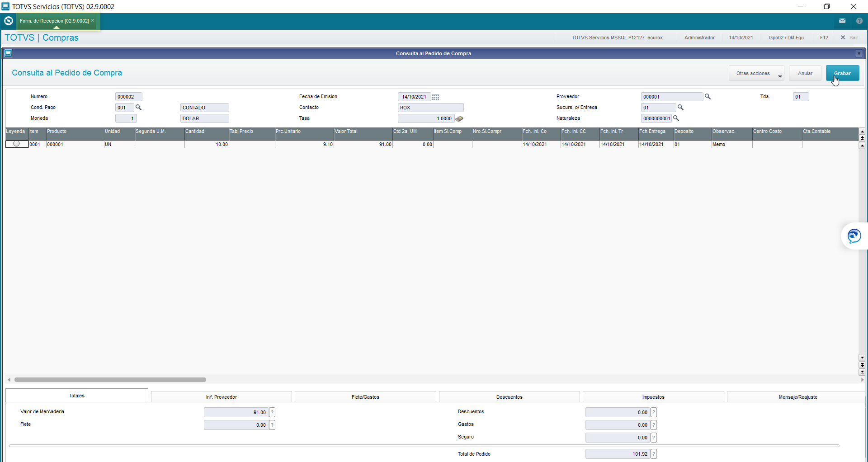Click the Total de Pedido field 101.92

[x=618, y=454]
